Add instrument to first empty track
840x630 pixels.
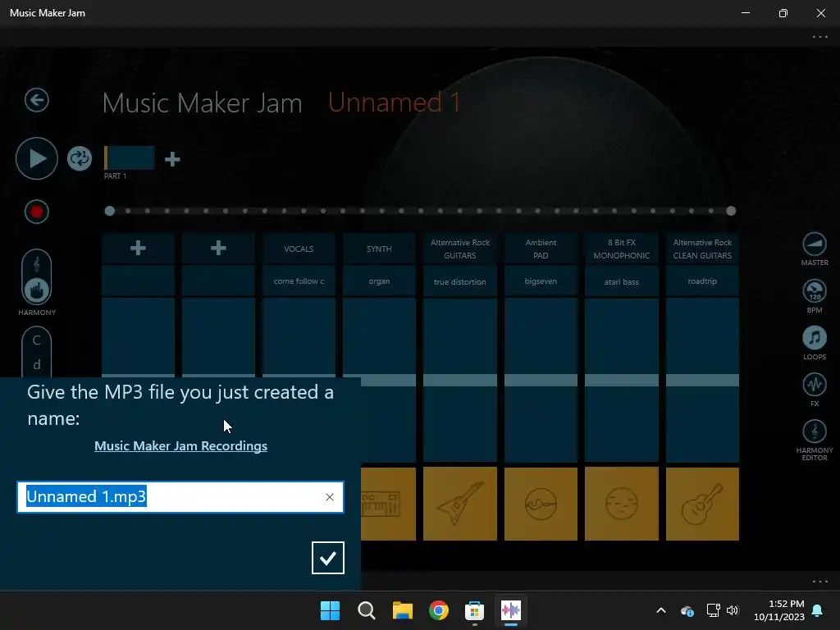point(138,248)
